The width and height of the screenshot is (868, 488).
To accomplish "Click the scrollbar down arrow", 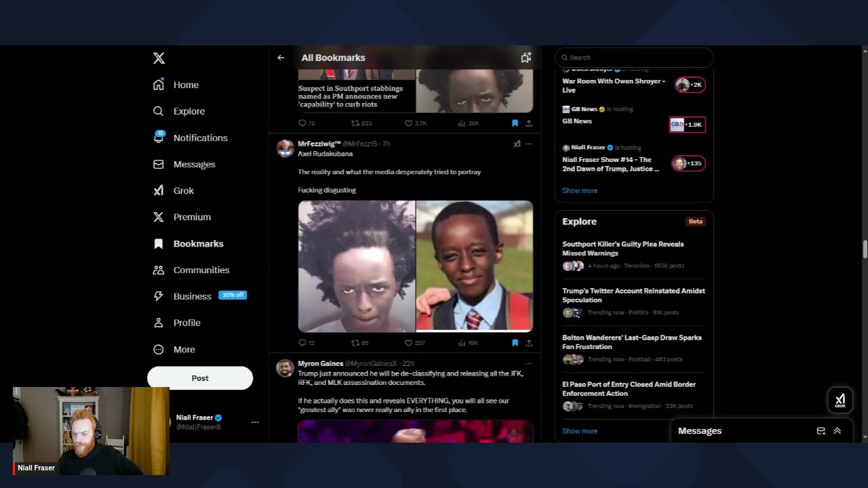I will tap(865, 438).
